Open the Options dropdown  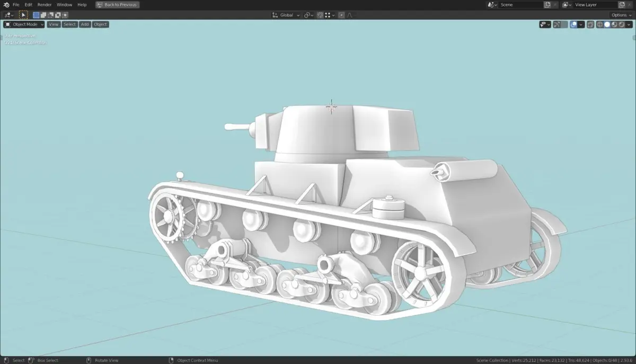tap(621, 15)
